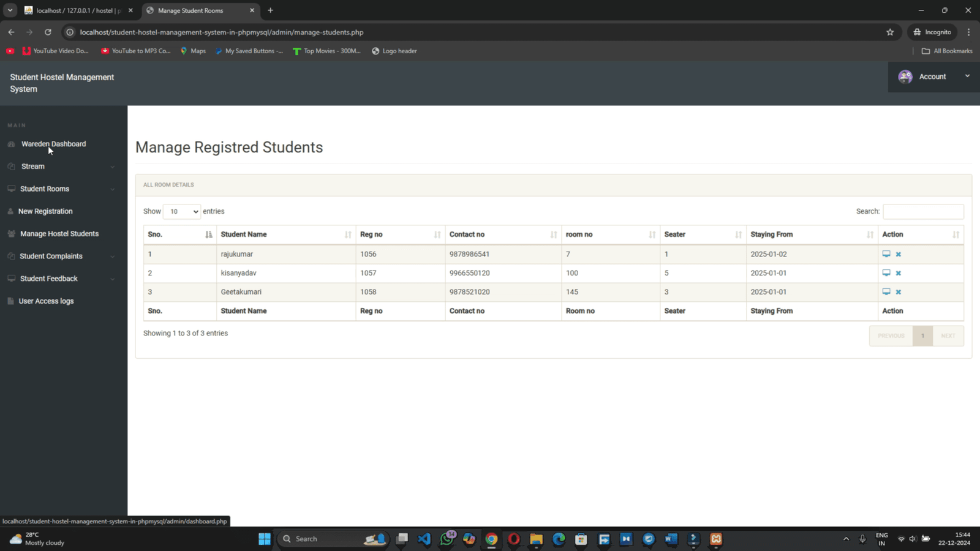Launch WhatsApp from the taskbar
The image size is (980, 551).
pyautogui.click(x=447, y=539)
